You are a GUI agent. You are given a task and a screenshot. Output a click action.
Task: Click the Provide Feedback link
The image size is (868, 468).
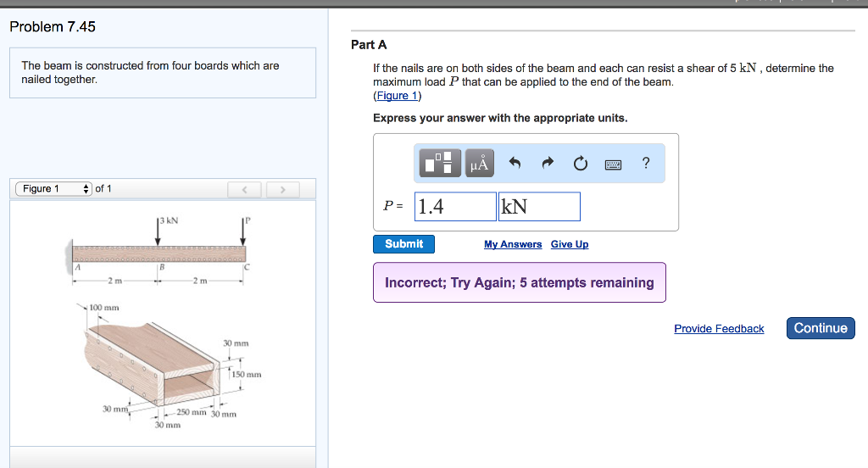point(719,329)
